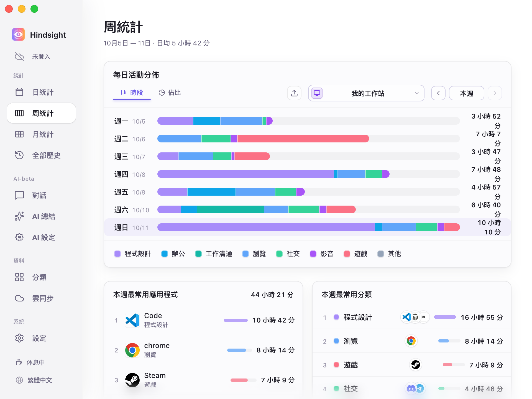
Task: Open 分類 categories icon
Action: click(x=19, y=277)
